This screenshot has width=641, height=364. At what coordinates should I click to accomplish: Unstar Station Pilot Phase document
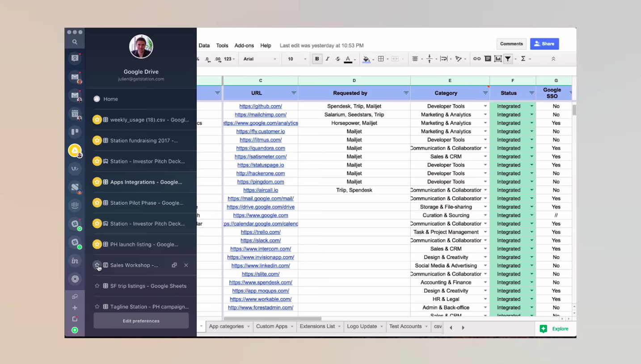click(x=97, y=203)
